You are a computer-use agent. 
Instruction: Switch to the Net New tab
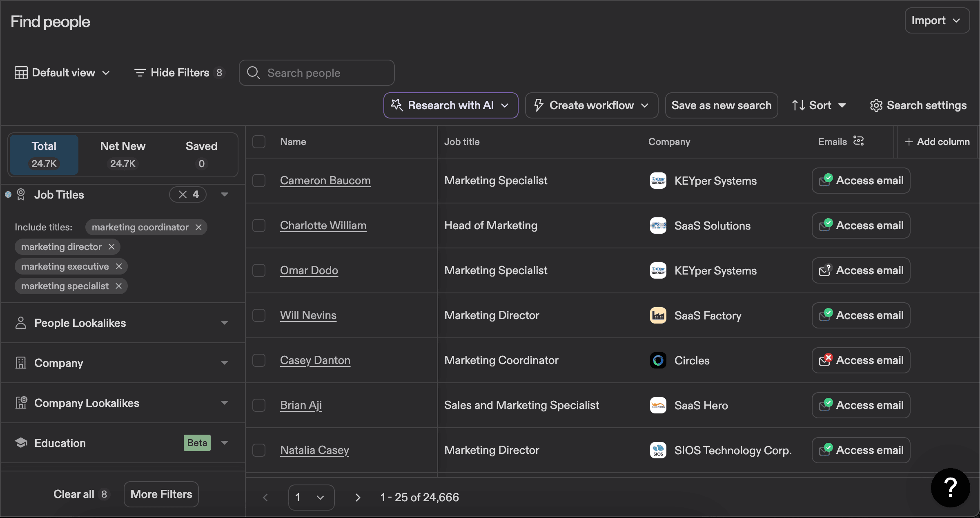point(122,154)
